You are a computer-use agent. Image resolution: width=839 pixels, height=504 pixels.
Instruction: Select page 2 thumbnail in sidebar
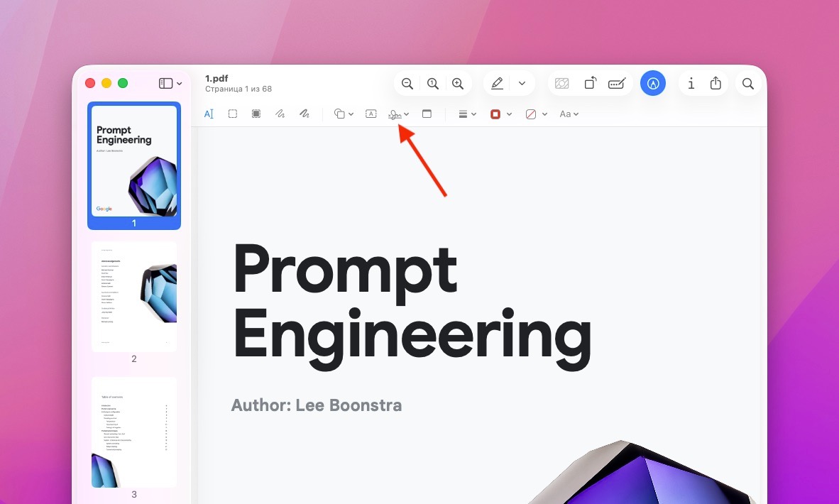[133, 297]
